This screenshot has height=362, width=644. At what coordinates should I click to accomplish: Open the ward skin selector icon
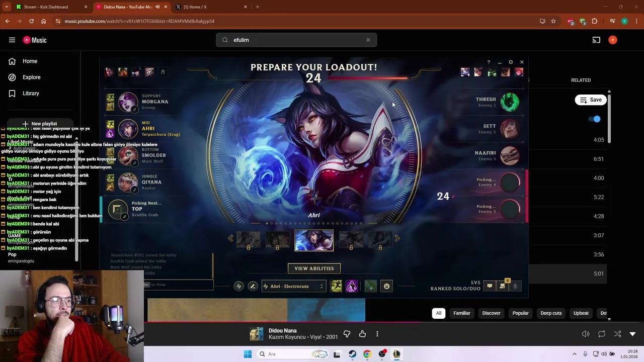click(370, 286)
